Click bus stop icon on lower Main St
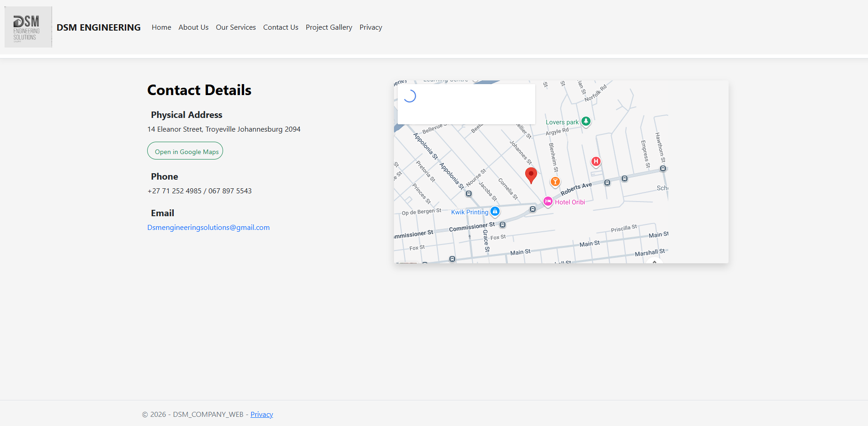 452,259
